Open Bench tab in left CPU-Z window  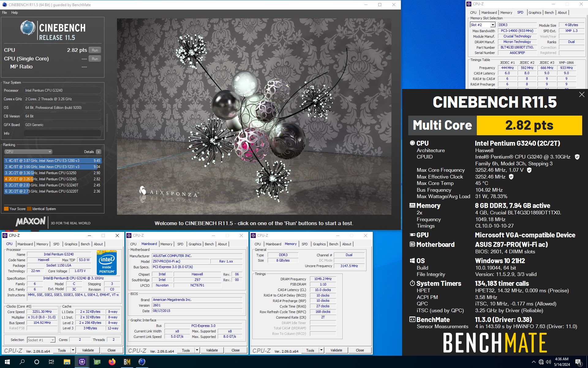coord(85,244)
